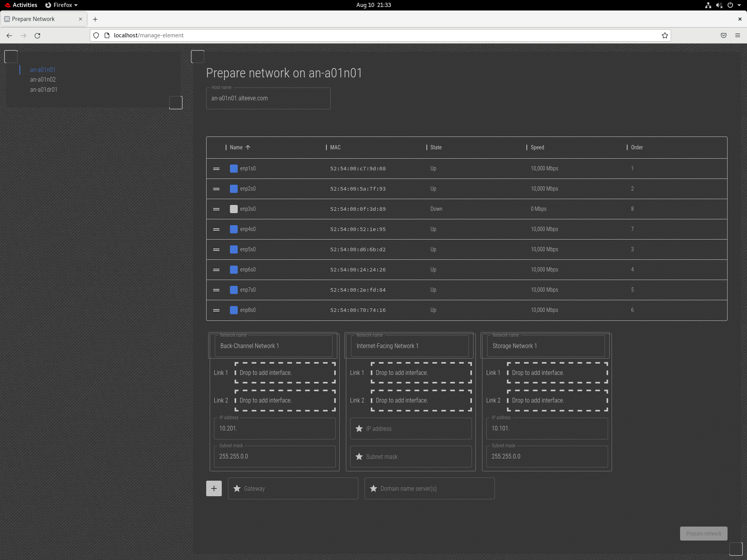Screen dimensions: 747x560
Task: Sort table by Name column arrow
Action: pos(248,147)
